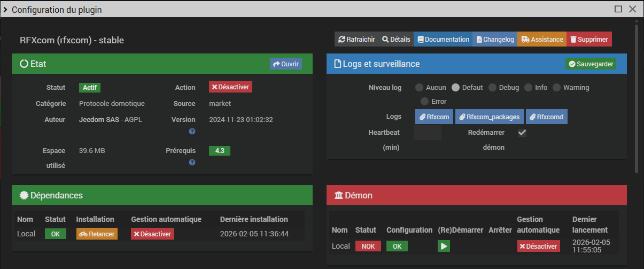Click the help icon under Version
This screenshot has height=269, width=644.
click(x=192, y=132)
